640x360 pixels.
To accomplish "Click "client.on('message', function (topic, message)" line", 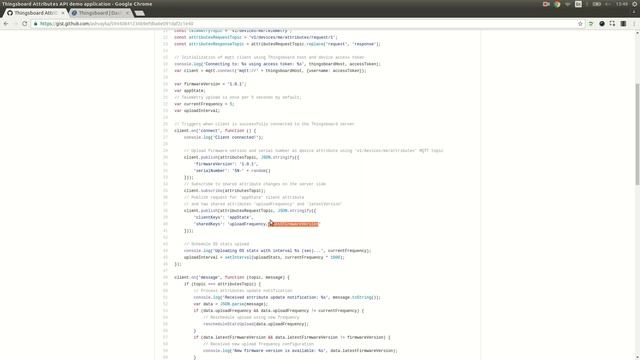I will tap(232, 278).
